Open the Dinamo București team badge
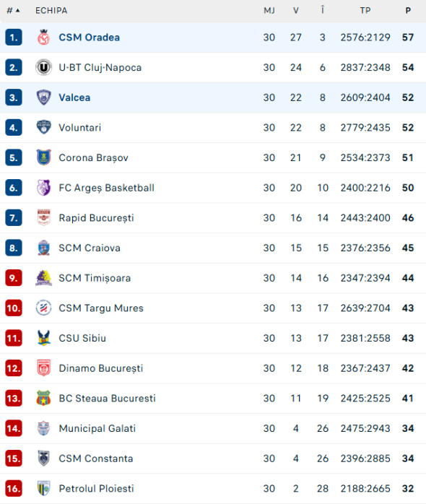Screen dimensions: 426x504 43,368
